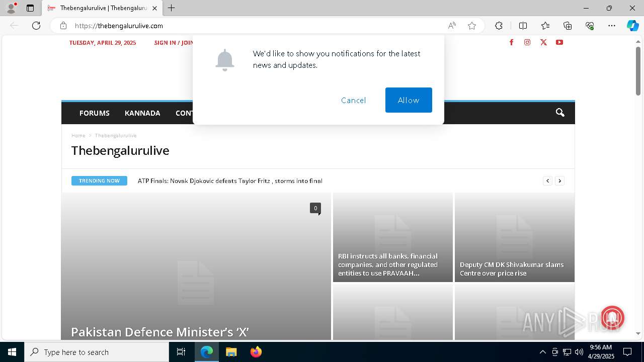
Task: Click the red notification bell widget
Action: coord(612,318)
